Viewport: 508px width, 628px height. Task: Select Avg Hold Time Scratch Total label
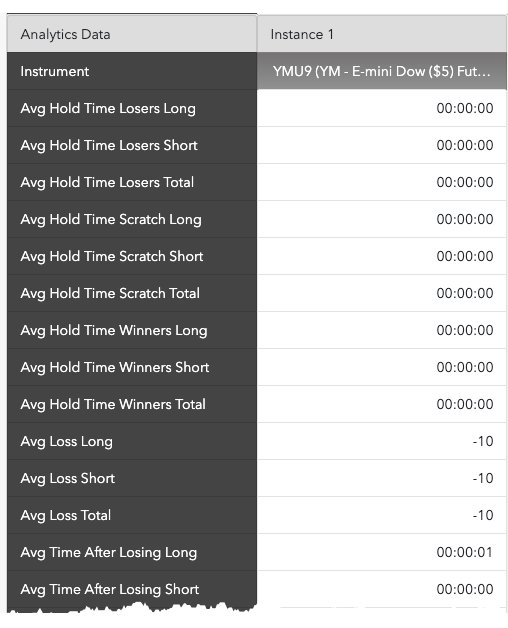[110, 294]
